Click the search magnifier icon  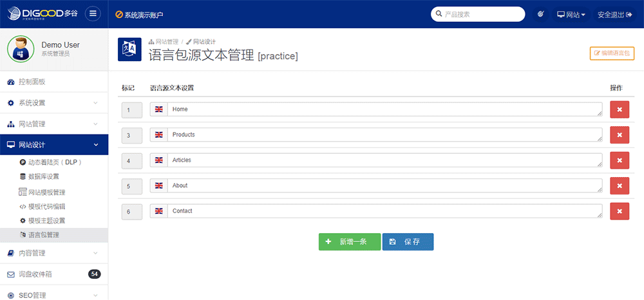point(438,14)
